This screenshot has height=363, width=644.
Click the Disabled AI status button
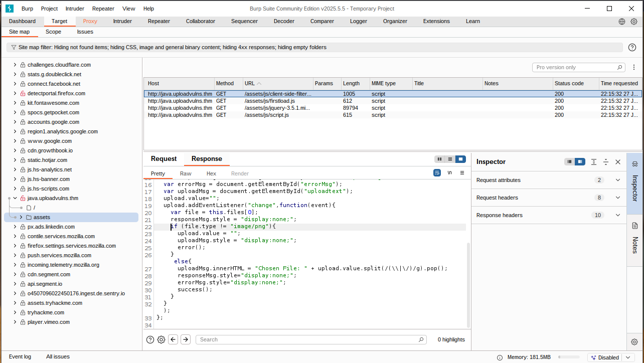(x=605, y=357)
